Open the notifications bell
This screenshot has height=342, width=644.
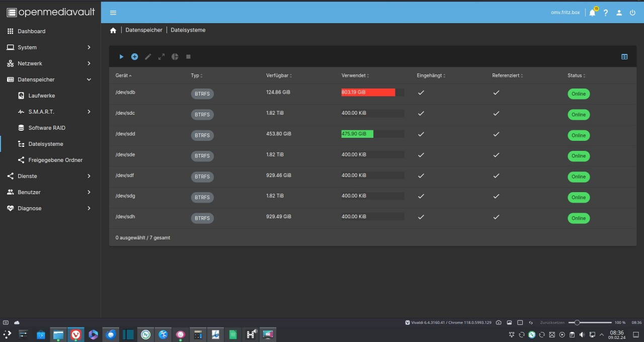[592, 13]
